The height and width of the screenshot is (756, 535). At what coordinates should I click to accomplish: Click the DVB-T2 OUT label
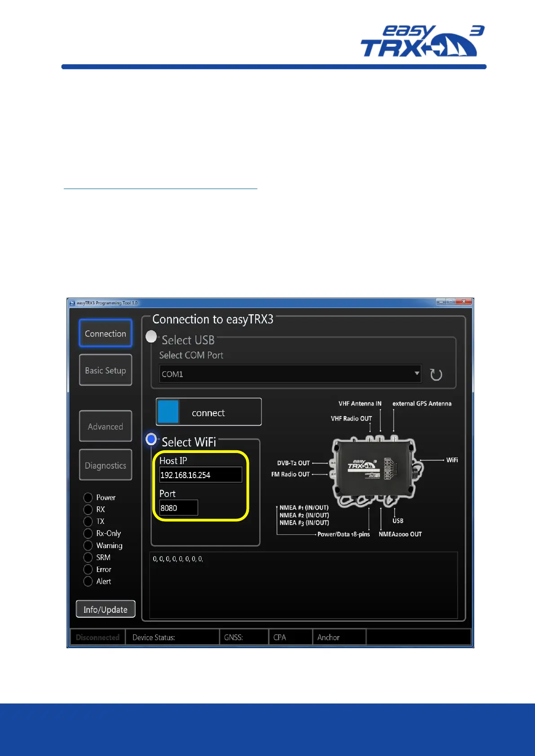click(x=293, y=463)
